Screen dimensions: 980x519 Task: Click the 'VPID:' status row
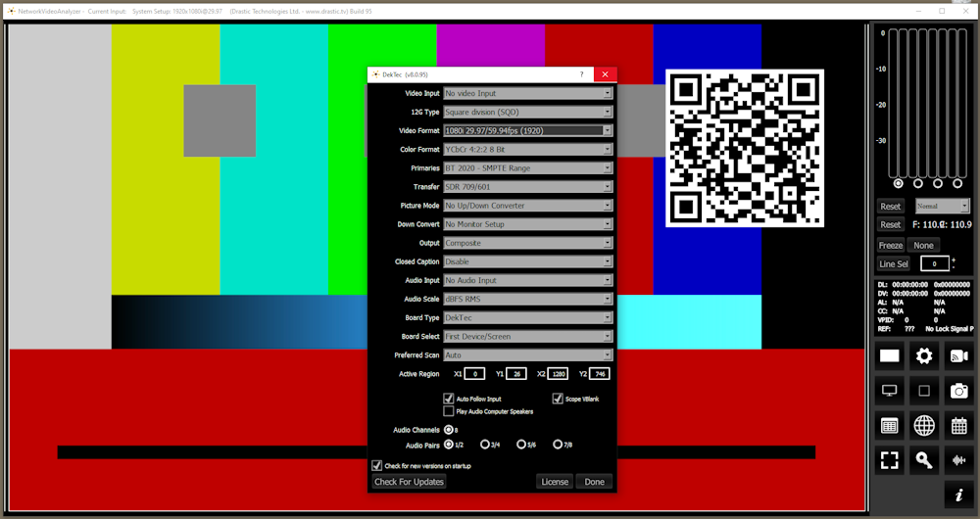(x=909, y=320)
